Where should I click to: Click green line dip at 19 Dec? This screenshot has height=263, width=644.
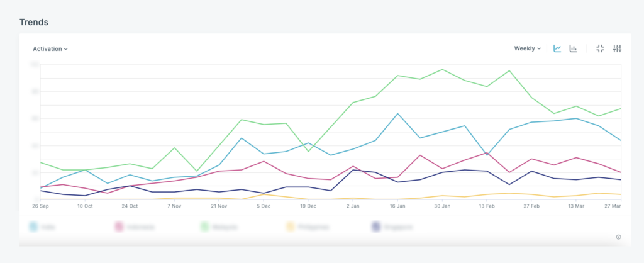[x=308, y=151]
